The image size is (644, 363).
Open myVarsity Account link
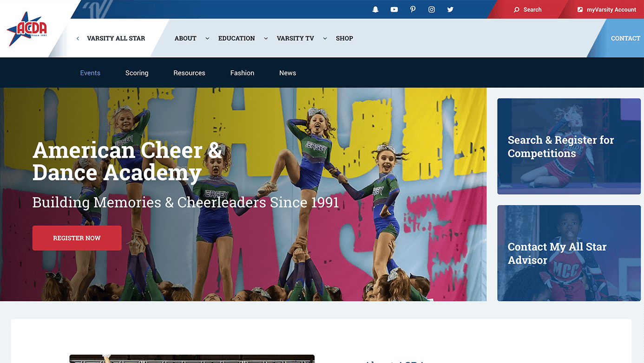click(611, 10)
